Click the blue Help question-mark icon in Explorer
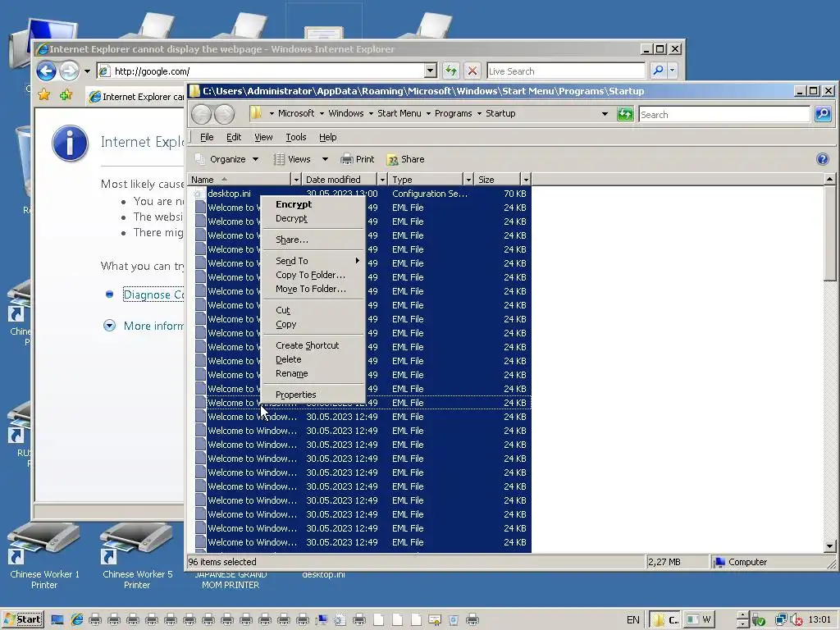This screenshot has width=840, height=630. (x=822, y=159)
